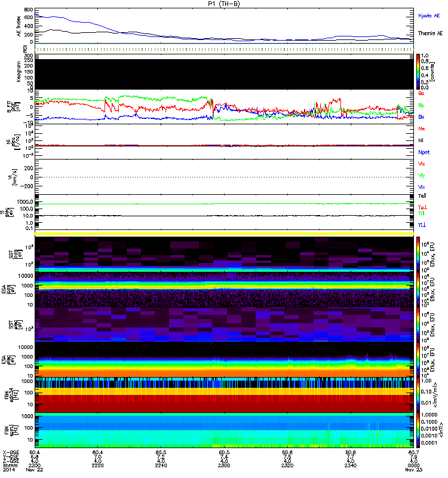This screenshot has width=448, height=478.
Task: Click the green Viy velocity legend label
Action: coord(422,175)
